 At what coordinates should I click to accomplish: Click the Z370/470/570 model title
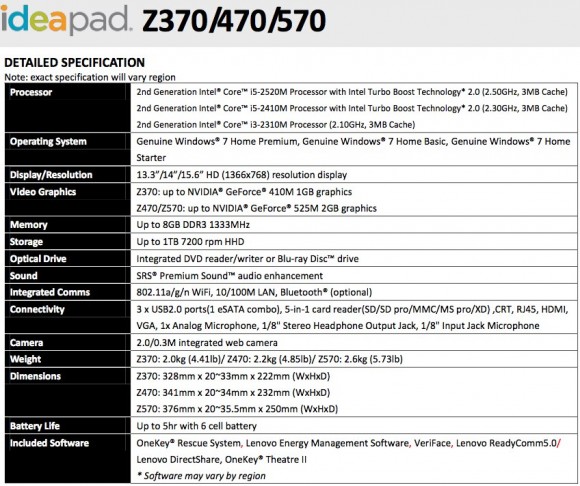pyautogui.click(x=234, y=21)
